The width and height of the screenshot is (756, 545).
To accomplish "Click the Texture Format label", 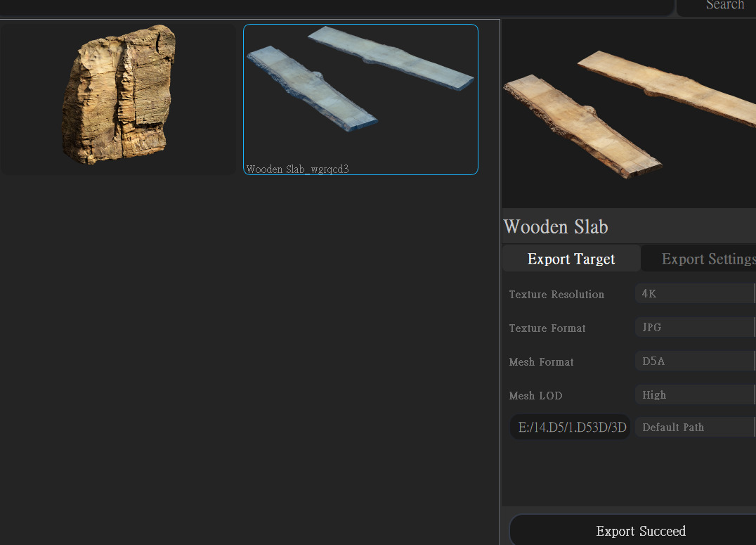I will [x=547, y=328].
